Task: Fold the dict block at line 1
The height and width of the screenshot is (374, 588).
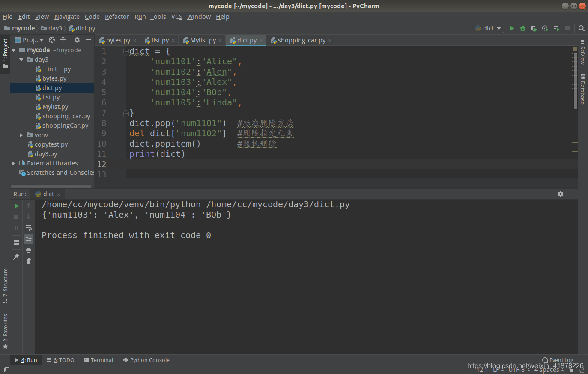Action: (x=126, y=51)
